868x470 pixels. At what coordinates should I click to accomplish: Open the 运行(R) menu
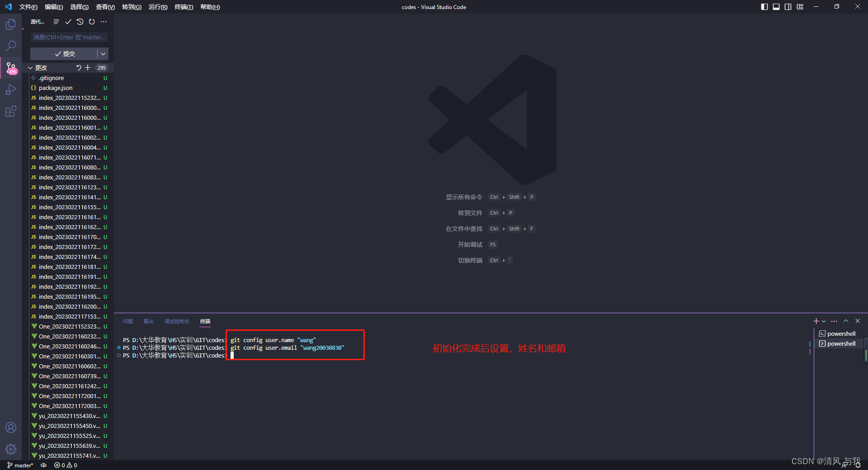tap(158, 7)
